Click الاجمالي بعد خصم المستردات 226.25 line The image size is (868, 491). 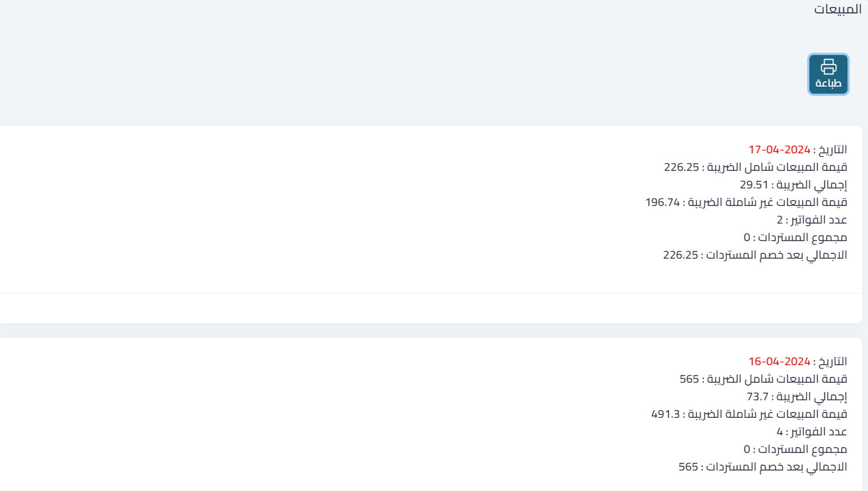point(755,255)
